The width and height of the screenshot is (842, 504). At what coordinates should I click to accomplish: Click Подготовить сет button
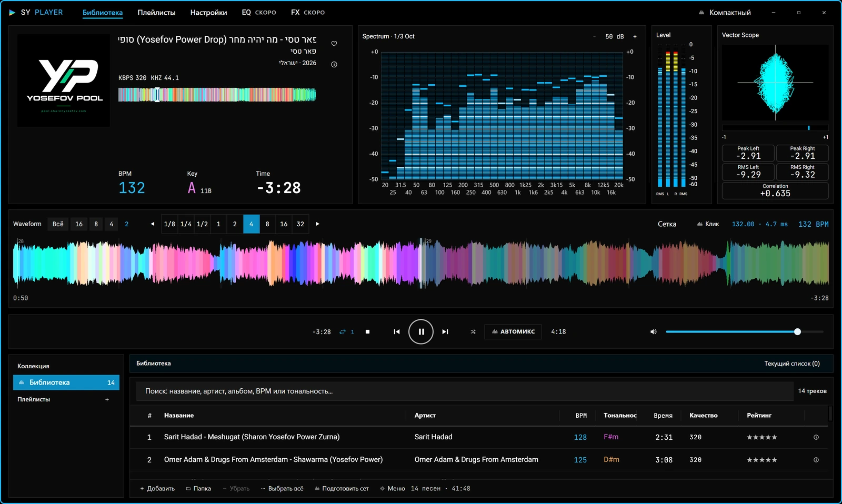[x=342, y=489]
